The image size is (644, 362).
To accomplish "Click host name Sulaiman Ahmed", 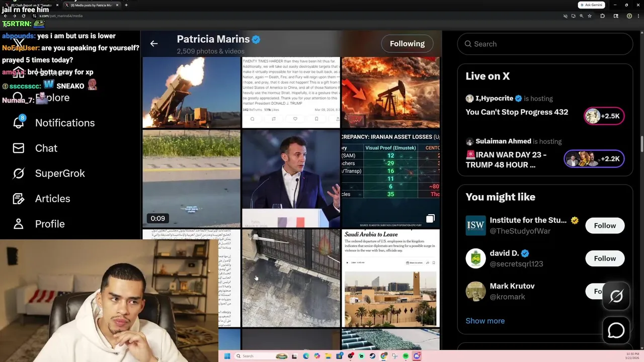I will (x=503, y=141).
